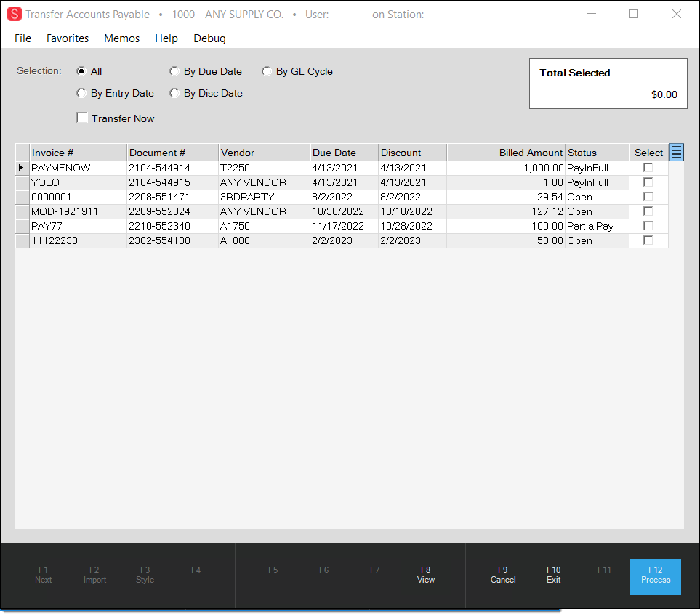Image resolution: width=700 pixels, height=616 pixels.
Task: Sort by the Vendor column header
Action: [x=265, y=153]
